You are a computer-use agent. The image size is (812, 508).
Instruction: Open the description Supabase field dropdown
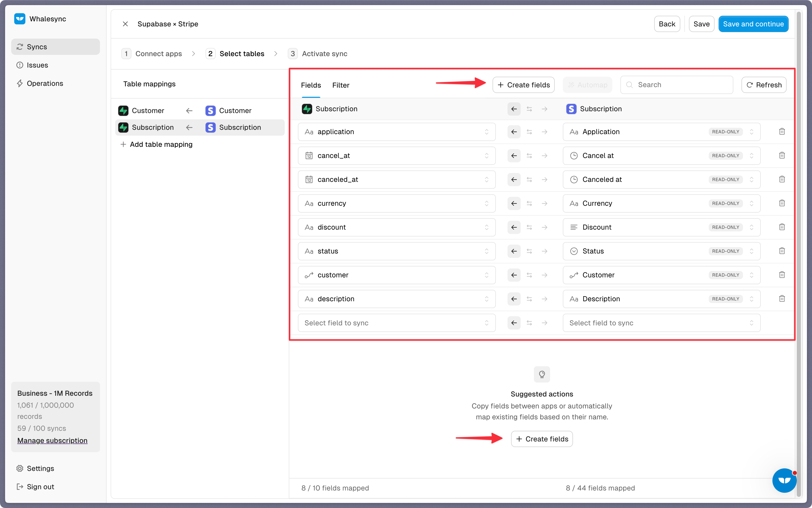pos(397,299)
